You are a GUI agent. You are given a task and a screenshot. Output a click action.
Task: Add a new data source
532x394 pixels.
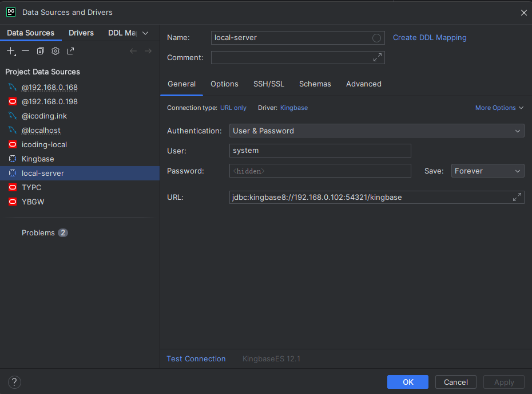pos(10,50)
